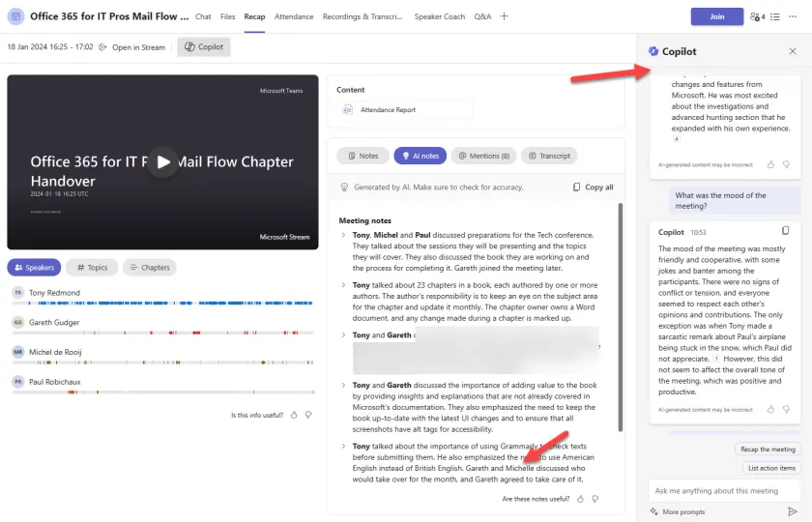Switch to the Topics view
Screen dimensions: 812x522
tap(92, 268)
